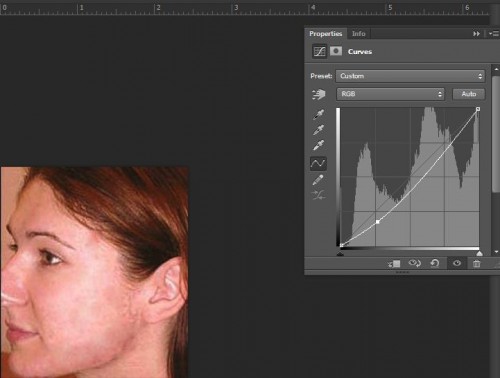This screenshot has width=500, height=378.
Task: Select the white point eyedropper
Action: (x=318, y=145)
